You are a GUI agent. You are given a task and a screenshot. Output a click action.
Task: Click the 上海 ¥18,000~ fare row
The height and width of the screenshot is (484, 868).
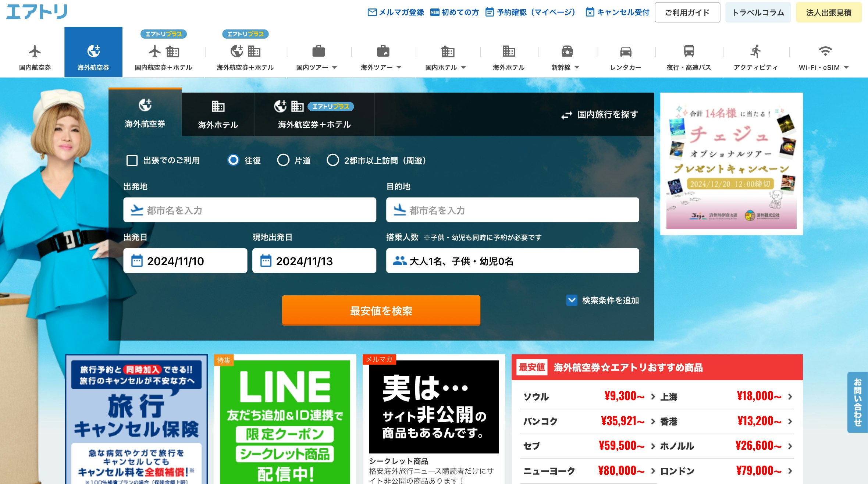click(726, 396)
